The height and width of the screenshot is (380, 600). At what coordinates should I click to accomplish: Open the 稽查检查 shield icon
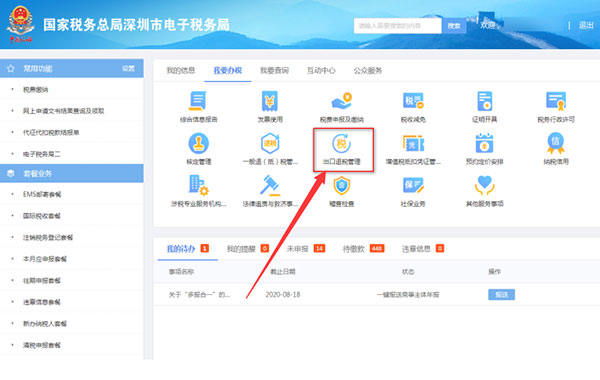pos(341,186)
